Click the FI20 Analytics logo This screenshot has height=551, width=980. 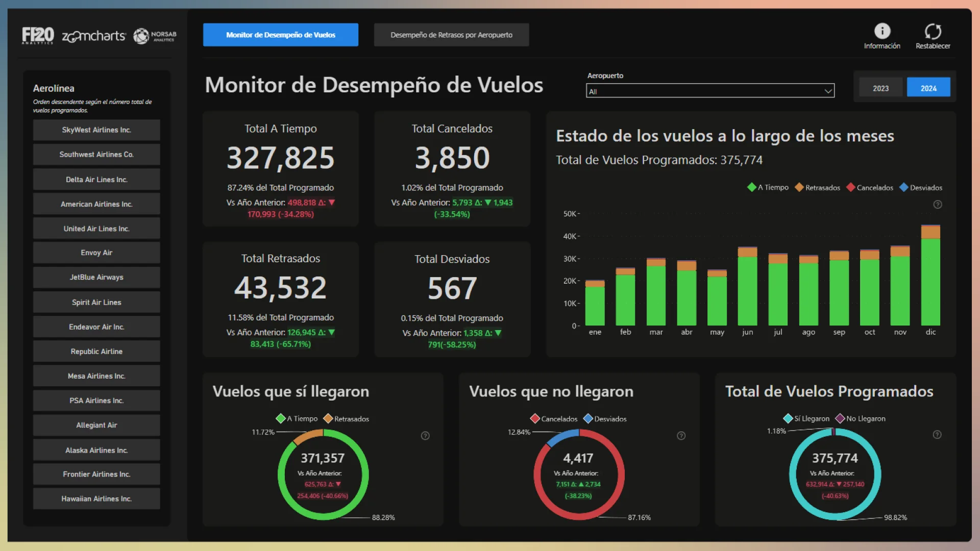coord(38,36)
